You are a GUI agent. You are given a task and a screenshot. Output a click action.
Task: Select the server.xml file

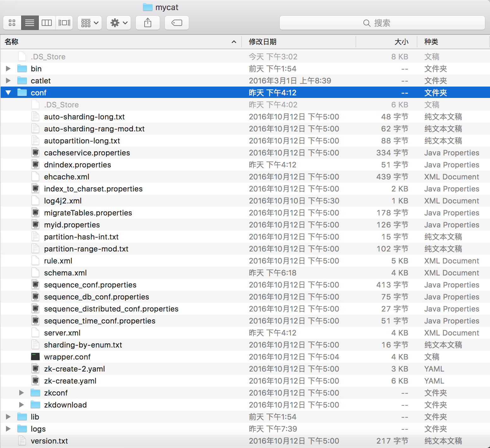click(x=62, y=333)
